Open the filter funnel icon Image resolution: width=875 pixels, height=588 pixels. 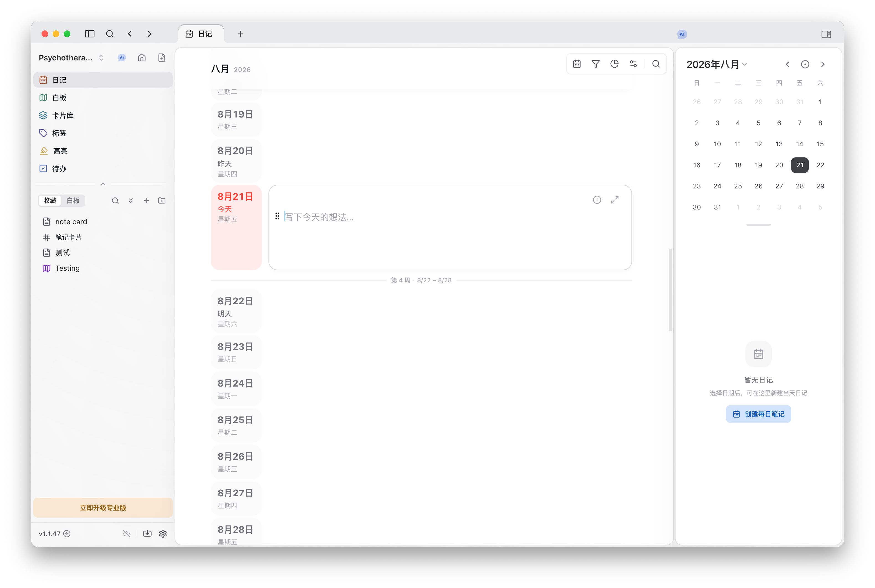pyautogui.click(x=595, y=64)
